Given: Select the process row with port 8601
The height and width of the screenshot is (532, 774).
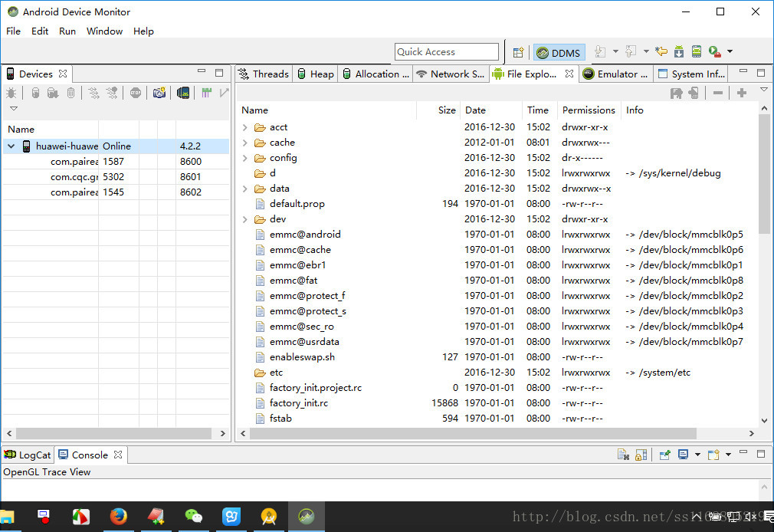Looking at the screenshot, I should [x=116, y=177].
